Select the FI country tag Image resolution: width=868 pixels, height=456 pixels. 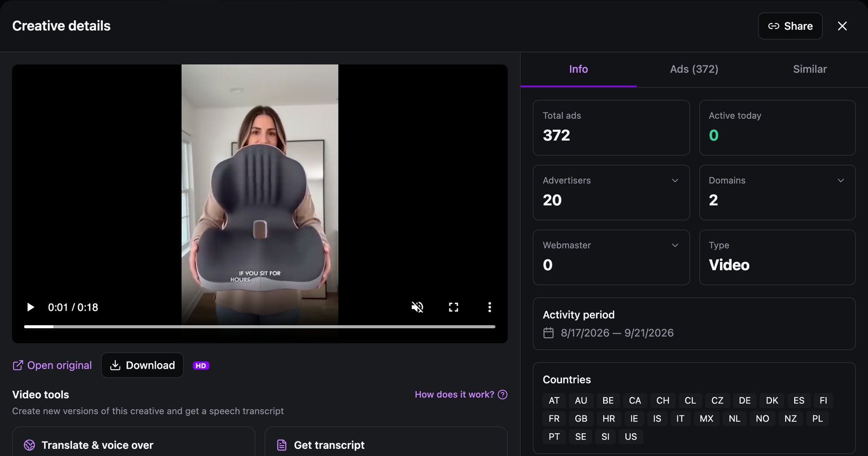pos(824,401)
